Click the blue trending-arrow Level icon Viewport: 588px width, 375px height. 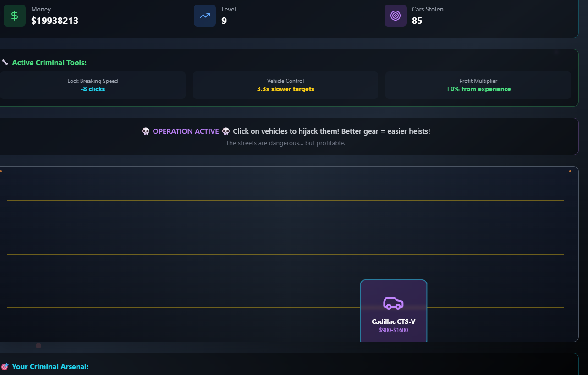(205, 16)
